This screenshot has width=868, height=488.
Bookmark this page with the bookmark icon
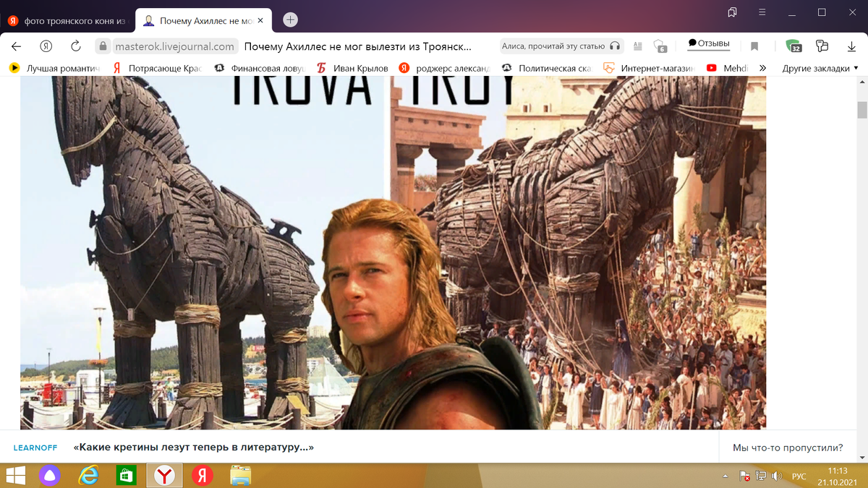point(754,46)
